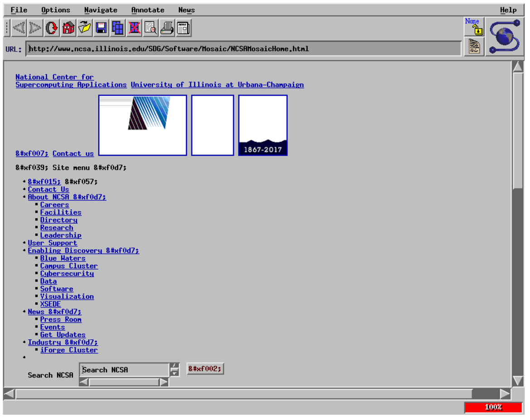This screenshot has width=530, height=420.
Task: Click the page vertical scrollbar up arrow
Action: [x=518, y=67]
